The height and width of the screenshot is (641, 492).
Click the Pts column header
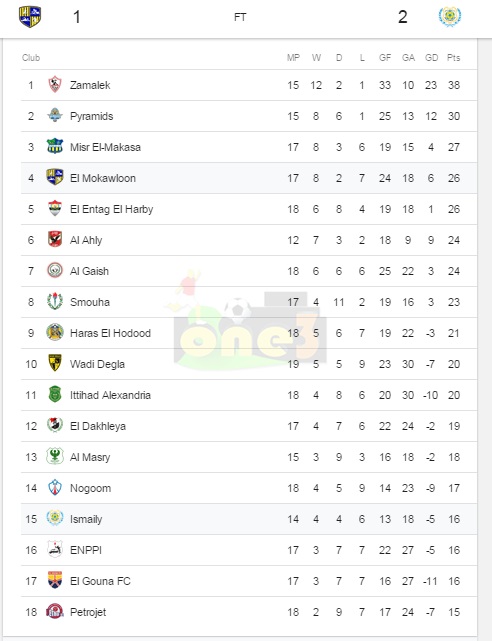click(454, 58)
